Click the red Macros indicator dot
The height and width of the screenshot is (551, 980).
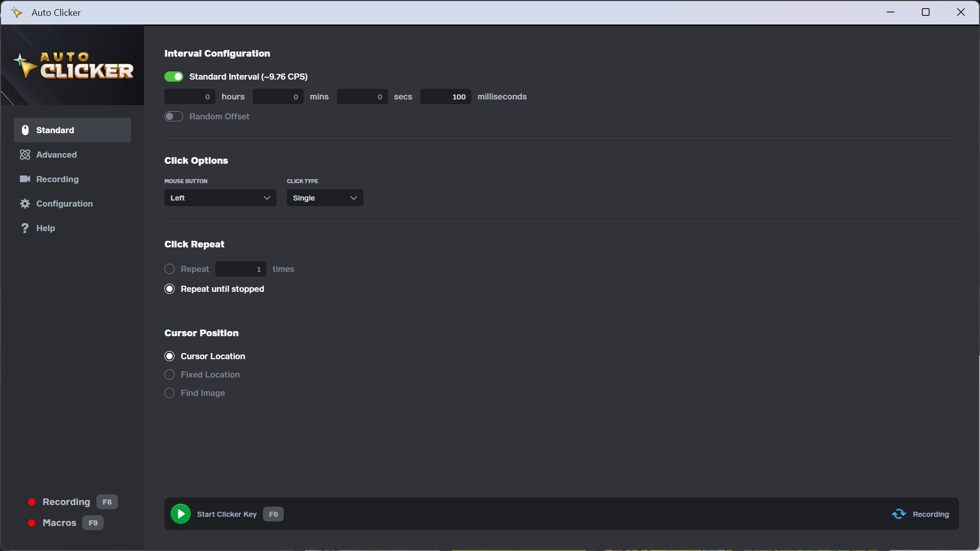tap(31, 523)
